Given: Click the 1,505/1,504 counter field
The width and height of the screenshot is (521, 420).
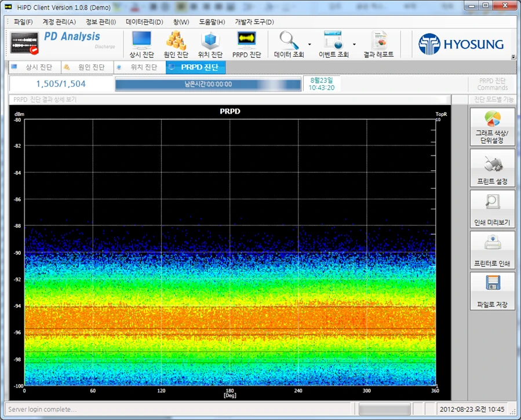Looking at the screenshot, I should tap(61, 83).
